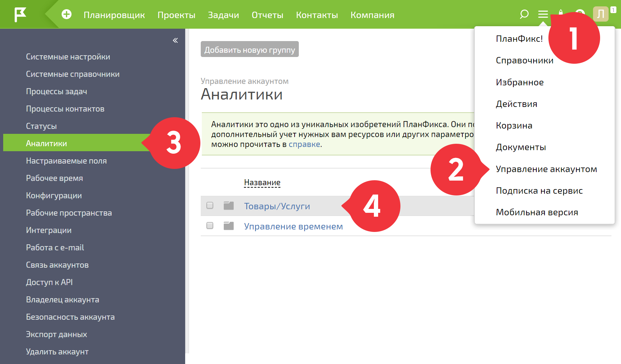Sort by the Название column header
This screenshot has width=621, height=364.
coord(262,183)
